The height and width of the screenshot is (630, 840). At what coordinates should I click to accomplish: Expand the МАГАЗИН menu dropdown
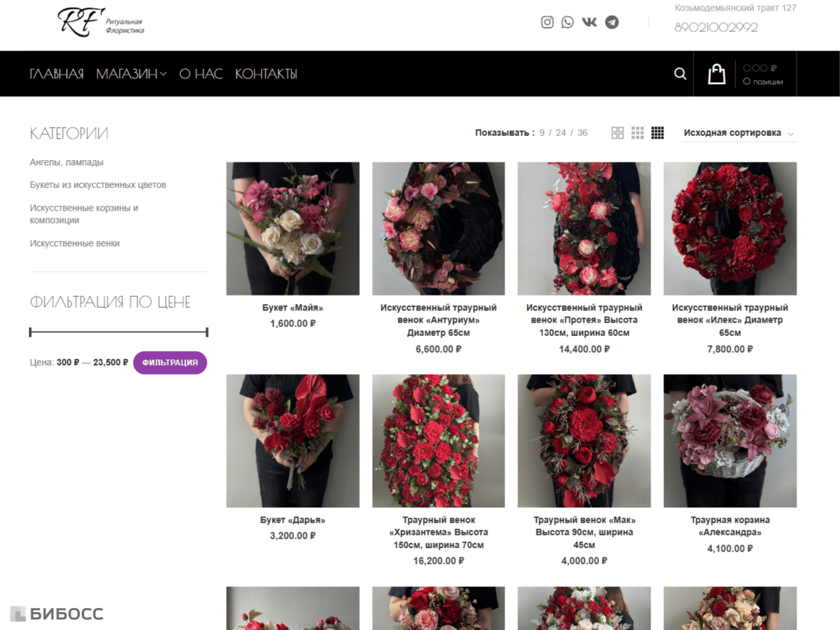click(131, 74)
